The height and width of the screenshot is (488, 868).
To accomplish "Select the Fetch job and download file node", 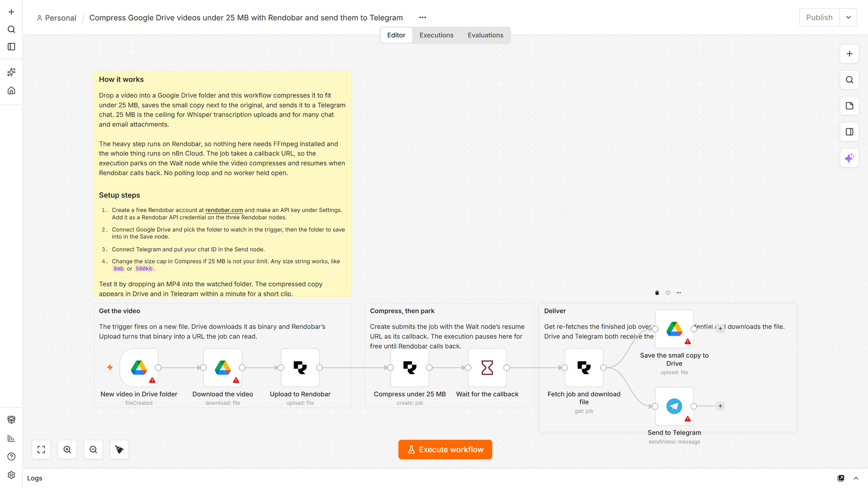I will tap(584, 368).
